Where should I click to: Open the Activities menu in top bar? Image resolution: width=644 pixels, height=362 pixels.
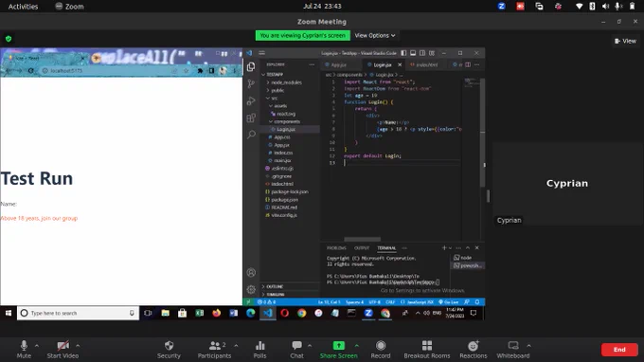(23, 7)
